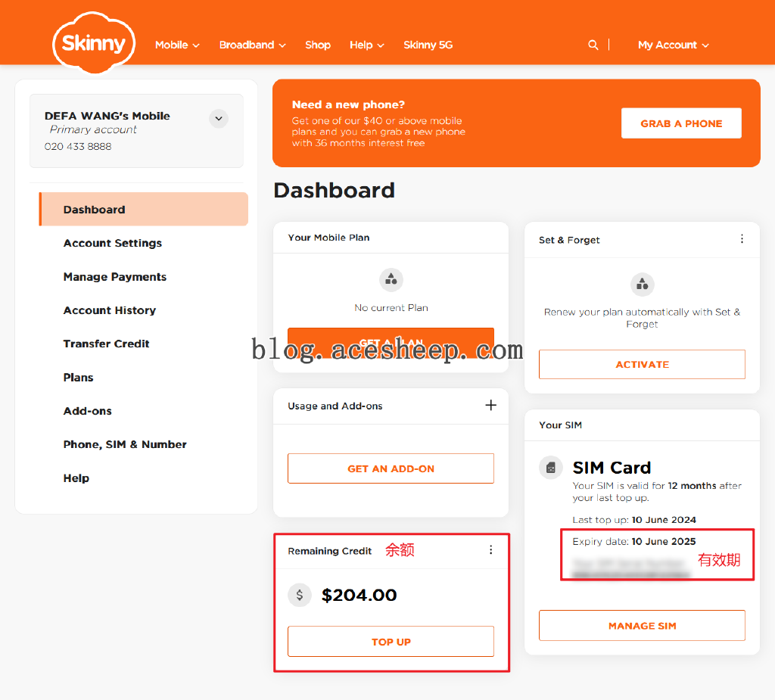The height and width of the screenshot is (700, 775).
Task: Expand the Help menu in top navigation
Action: pos(366,45)
